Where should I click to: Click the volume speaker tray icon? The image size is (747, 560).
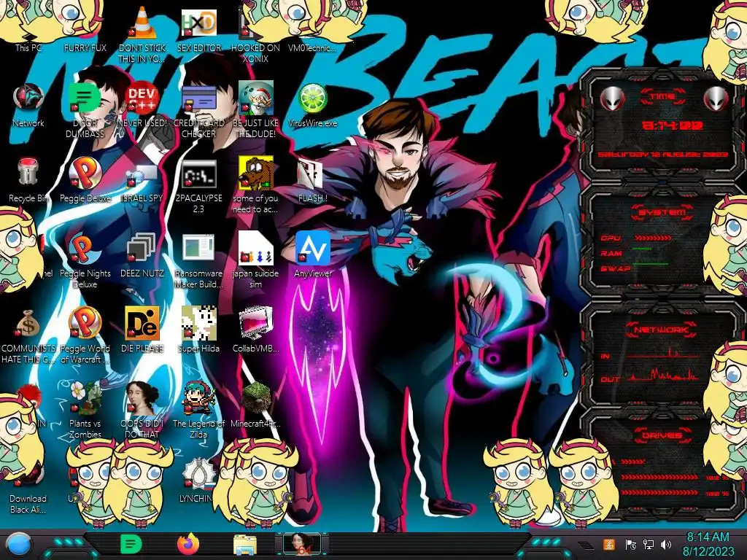coord(666,545)
